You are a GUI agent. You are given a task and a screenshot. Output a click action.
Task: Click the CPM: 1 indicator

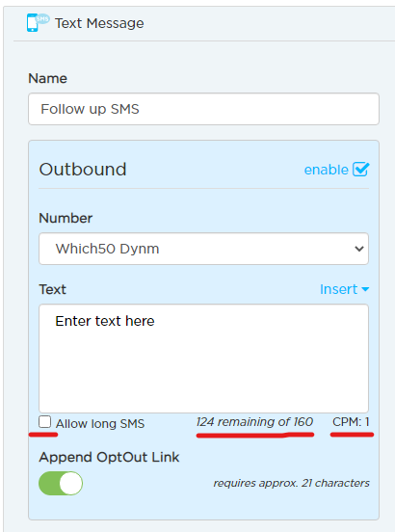pos(351,422)
